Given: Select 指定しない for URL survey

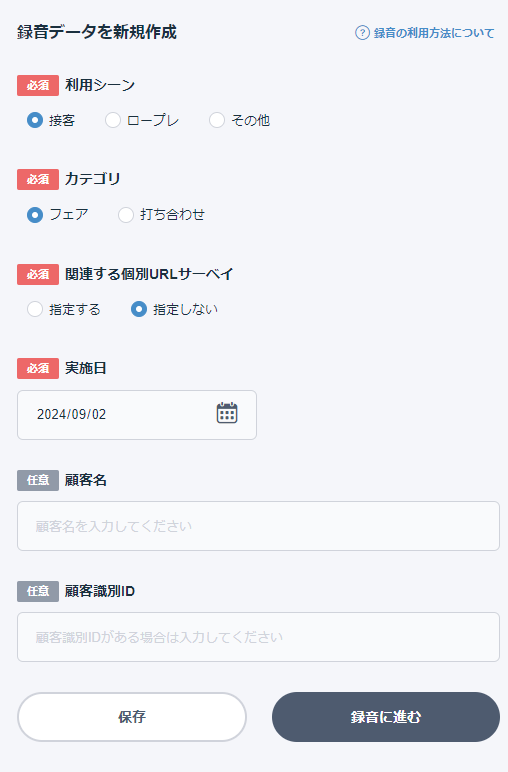Looking at the screenshot, I should [139, 309].
